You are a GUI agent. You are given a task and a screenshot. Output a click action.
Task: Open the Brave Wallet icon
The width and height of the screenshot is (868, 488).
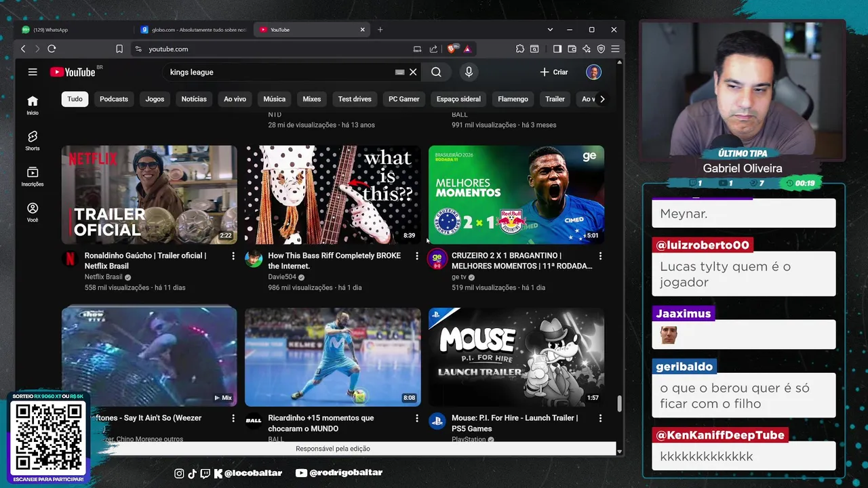[572, 49]
